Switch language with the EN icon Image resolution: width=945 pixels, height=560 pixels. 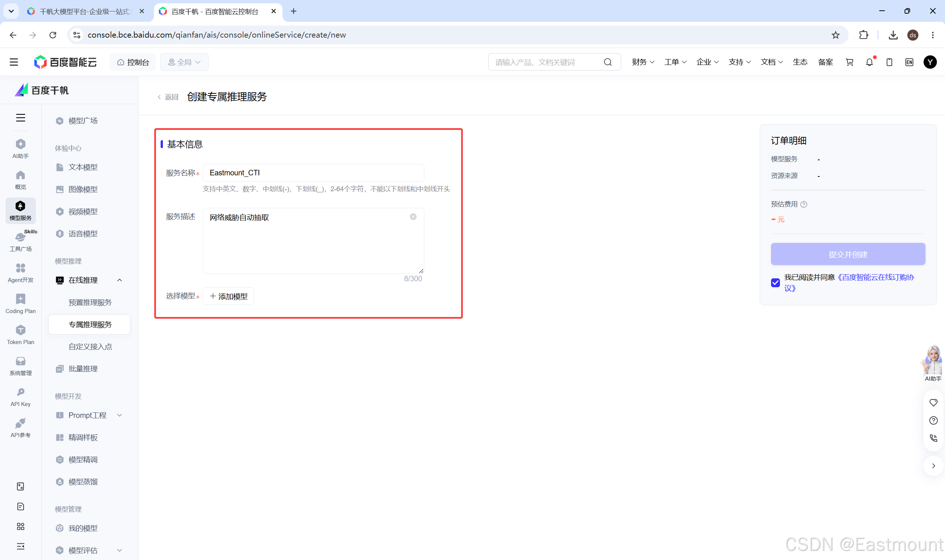pyautogui.click(x=910, y=62)
